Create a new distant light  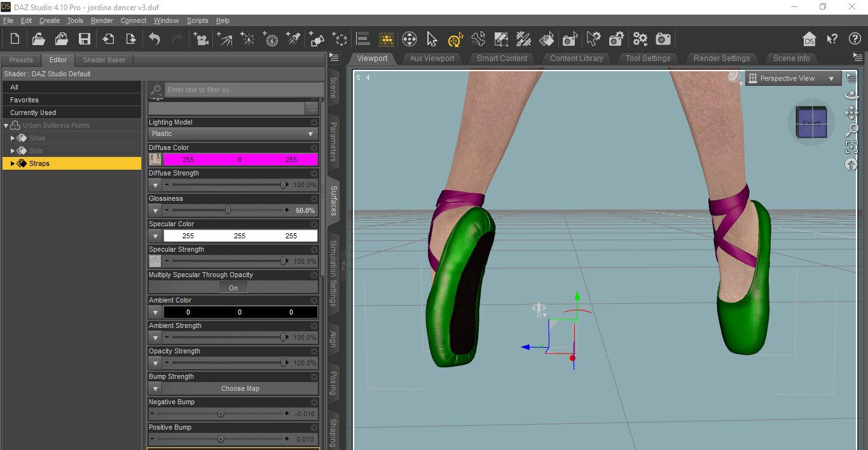point(224,39)
